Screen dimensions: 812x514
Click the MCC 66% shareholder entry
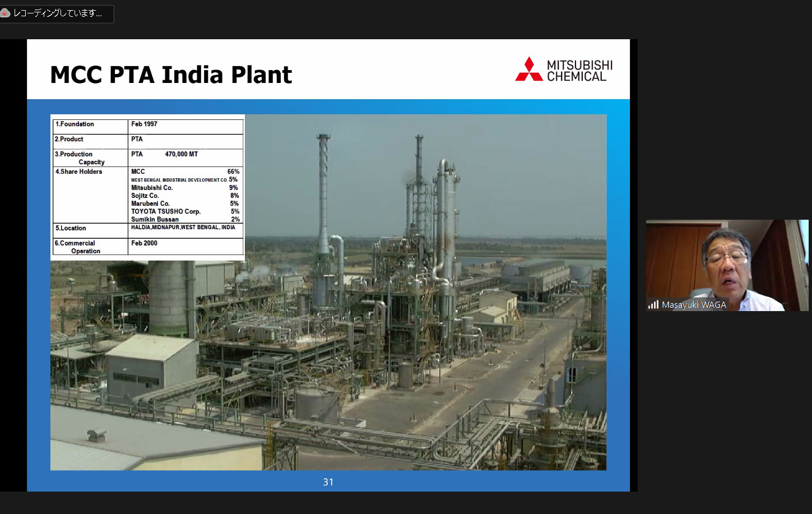point(185,172)
